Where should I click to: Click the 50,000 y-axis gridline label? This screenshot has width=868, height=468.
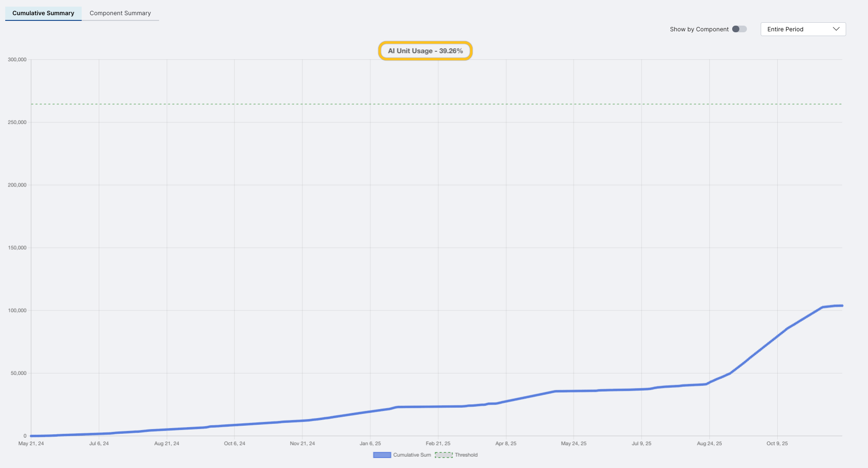point(19,373)
